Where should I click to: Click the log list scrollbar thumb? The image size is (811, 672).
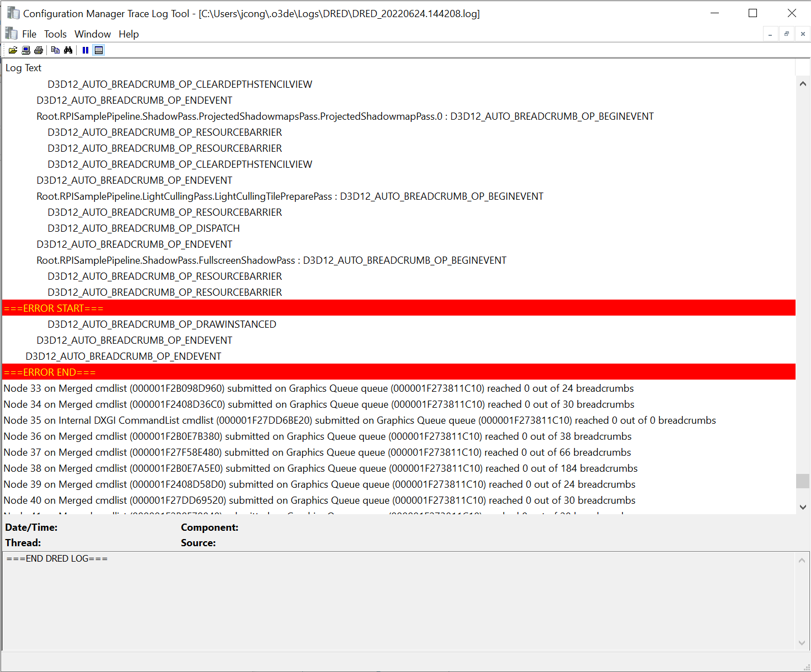(x=803, y=481)
